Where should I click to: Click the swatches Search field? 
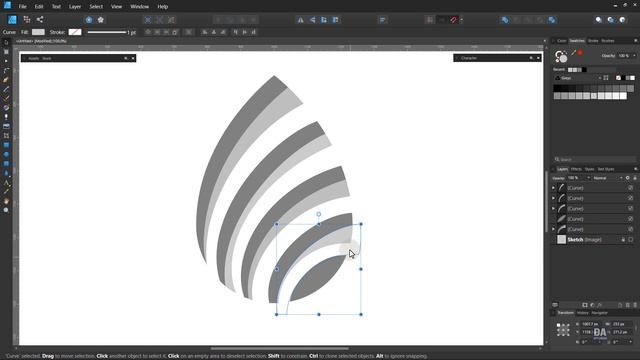coord(595,159)
